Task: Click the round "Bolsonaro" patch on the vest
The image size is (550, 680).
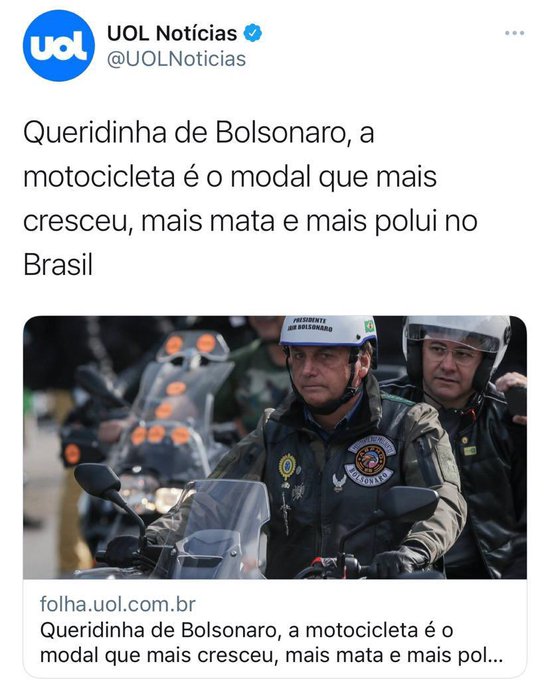Action: coord(371,459)
